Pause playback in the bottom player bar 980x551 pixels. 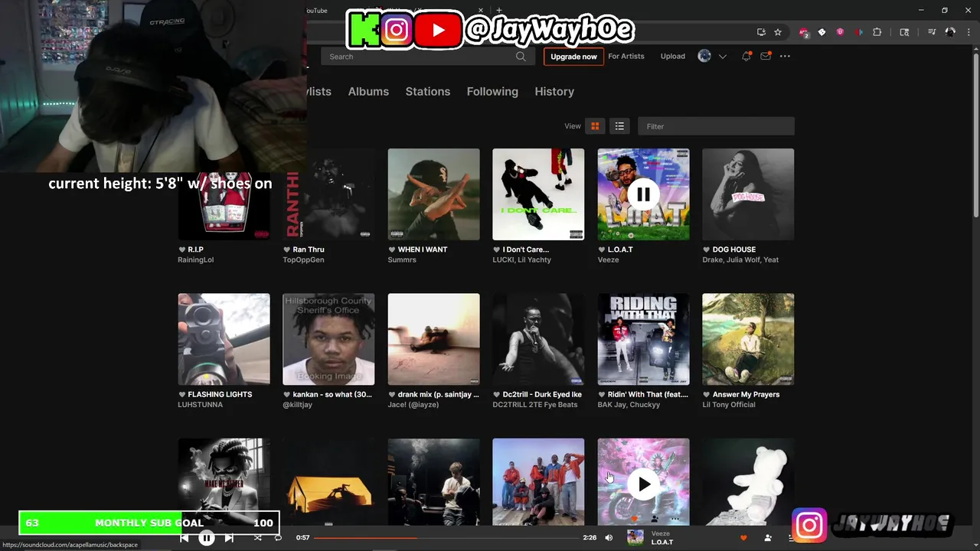(x=207, y=538)
